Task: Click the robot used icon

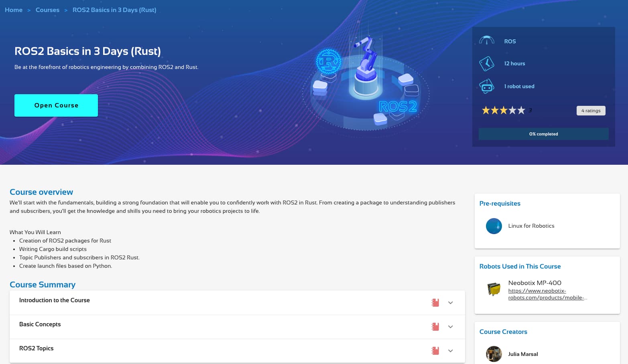Action: tap(487, 86)
